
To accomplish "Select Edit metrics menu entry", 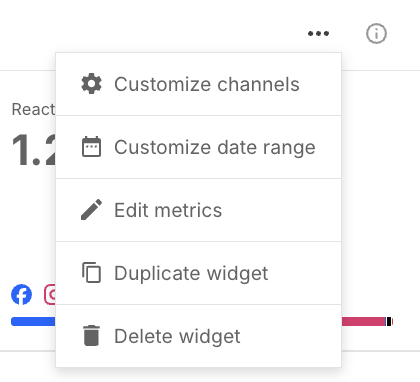I will [199, 210].
